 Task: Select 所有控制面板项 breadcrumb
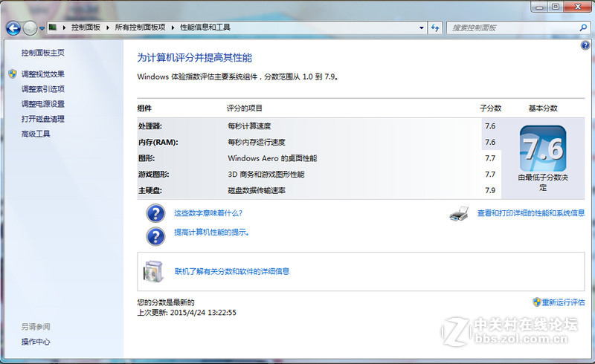(x=140, y=27)
